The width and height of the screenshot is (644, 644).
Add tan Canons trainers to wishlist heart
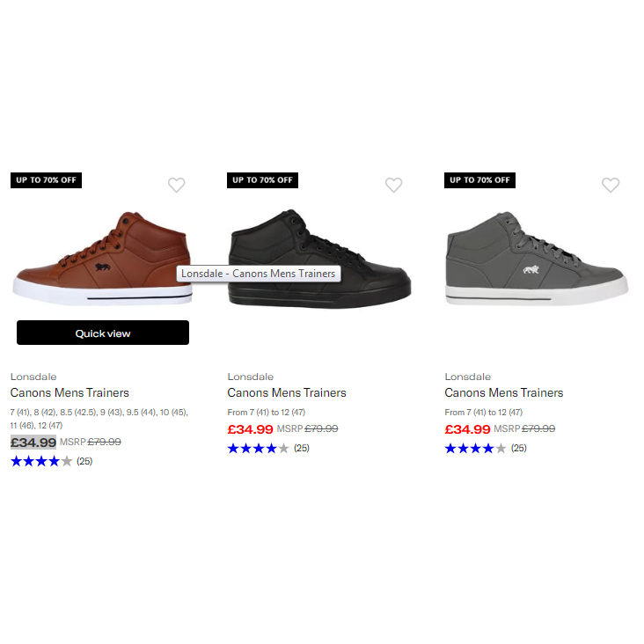(x=177, y=185)
